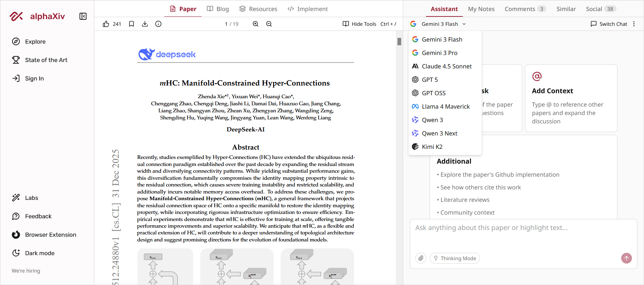Screen dimensions: 644x285
Task: Toggle Thinking Mode in the chat box
Action: pos(455,258)
